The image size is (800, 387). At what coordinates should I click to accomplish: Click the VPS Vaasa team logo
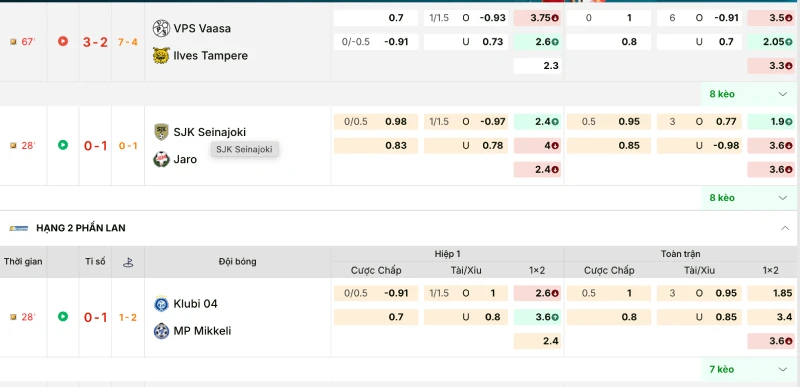click(161, 28)
